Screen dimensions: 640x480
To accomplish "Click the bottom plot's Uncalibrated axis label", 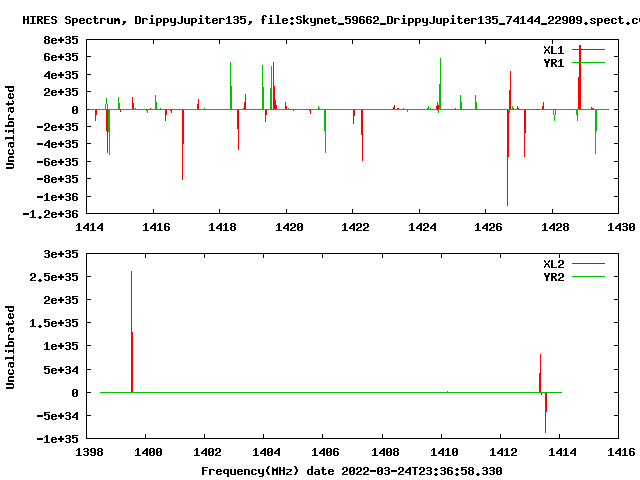I will click(10, 347).
